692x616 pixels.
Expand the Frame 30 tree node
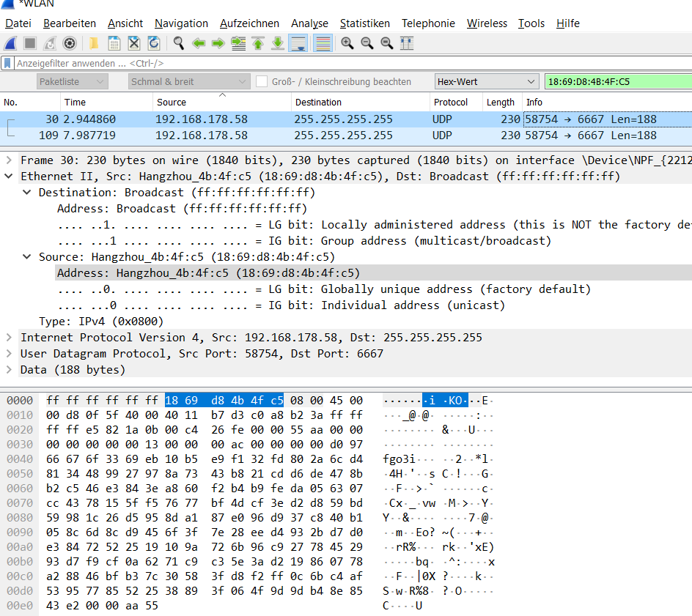pos(9,160)
